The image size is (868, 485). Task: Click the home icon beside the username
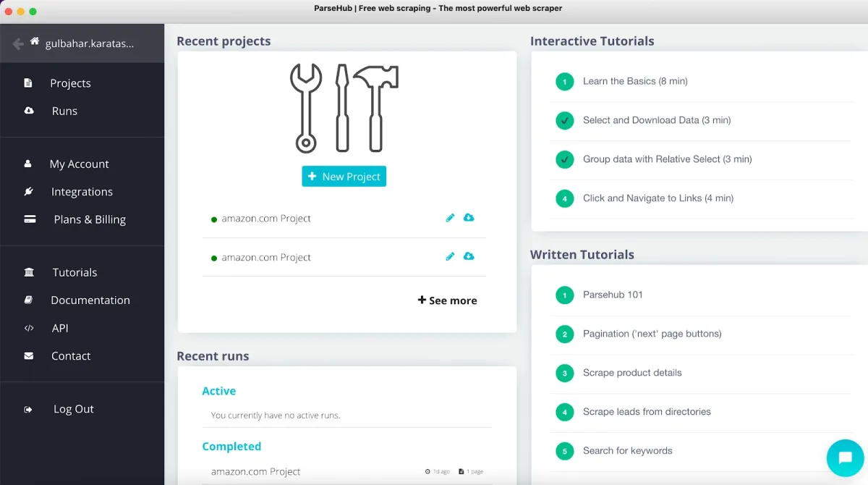coord(35,41)
